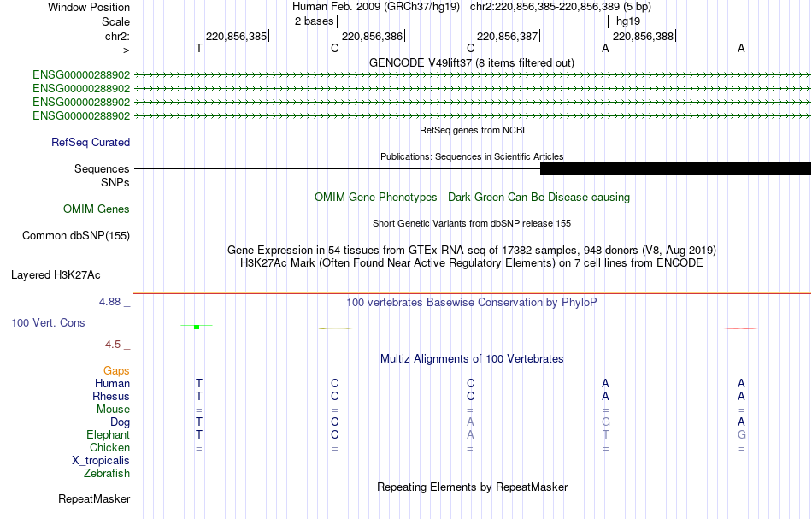This screenshot has height=519, width=812.
Task: Click Multiz Alignments of 100 Vertebrates title
Action: point(472,358)
